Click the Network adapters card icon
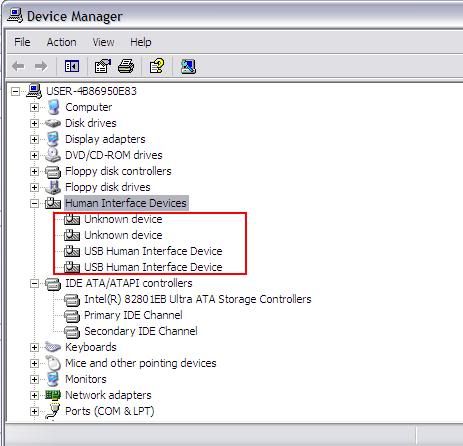The image size is (463, 446). pyautogui.click(x=53, y=395)
